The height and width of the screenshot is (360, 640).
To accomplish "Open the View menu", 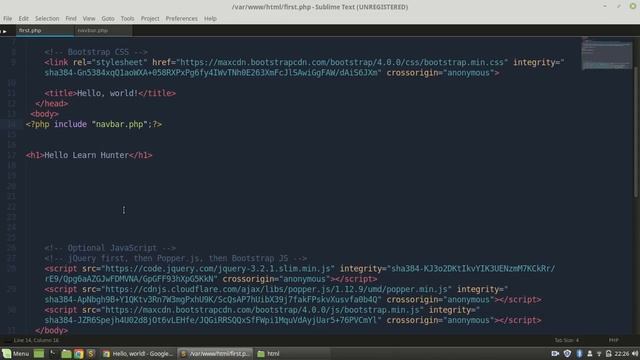I will [89, 18].
